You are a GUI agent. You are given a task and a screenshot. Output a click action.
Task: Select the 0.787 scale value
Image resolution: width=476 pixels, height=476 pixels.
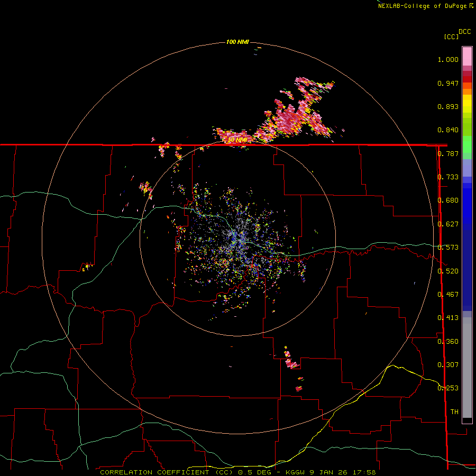click(448, 153)
